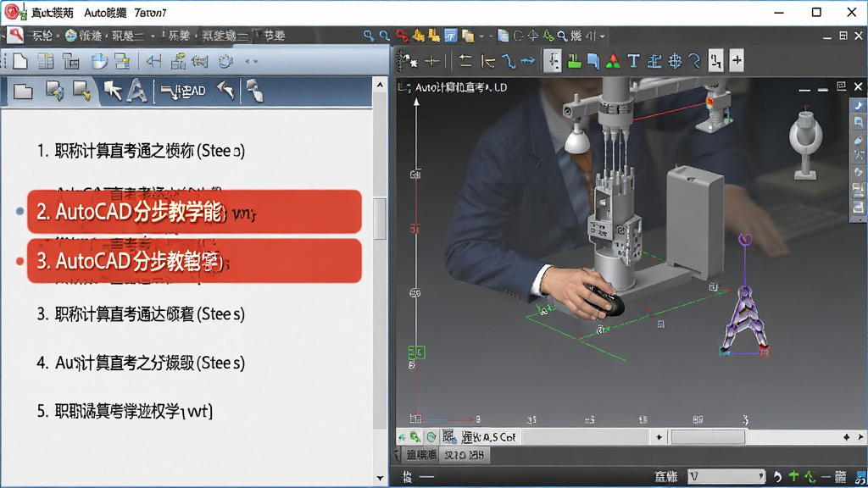Click the back arrow icon in blue toolbar

click(225, 90)
